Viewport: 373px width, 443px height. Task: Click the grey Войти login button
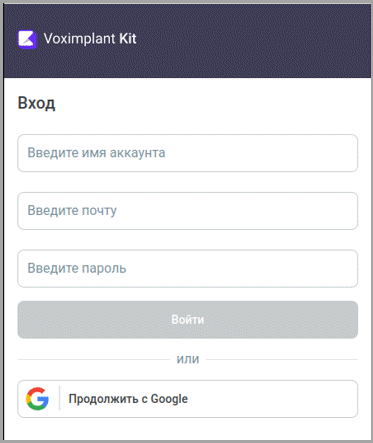coord(188,320)
